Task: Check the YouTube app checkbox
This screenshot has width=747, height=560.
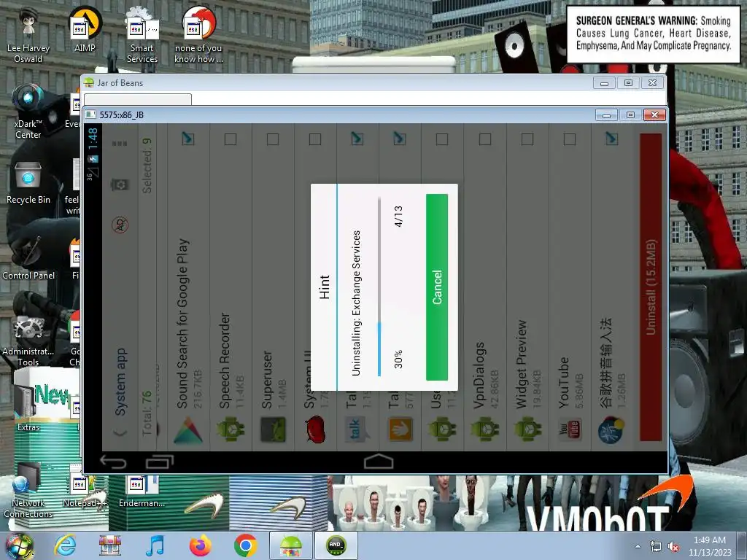Action: pyautogui.click(x=570, y=139)
